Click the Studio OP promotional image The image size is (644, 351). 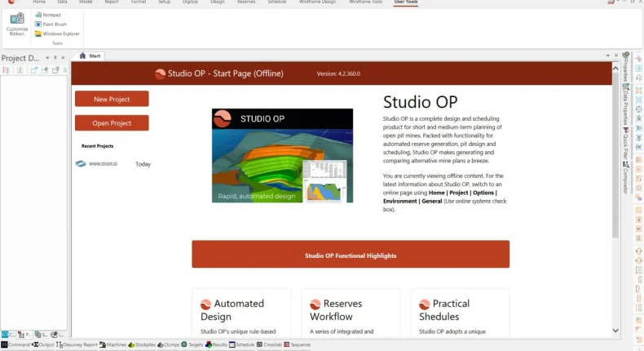coord(282,156)
